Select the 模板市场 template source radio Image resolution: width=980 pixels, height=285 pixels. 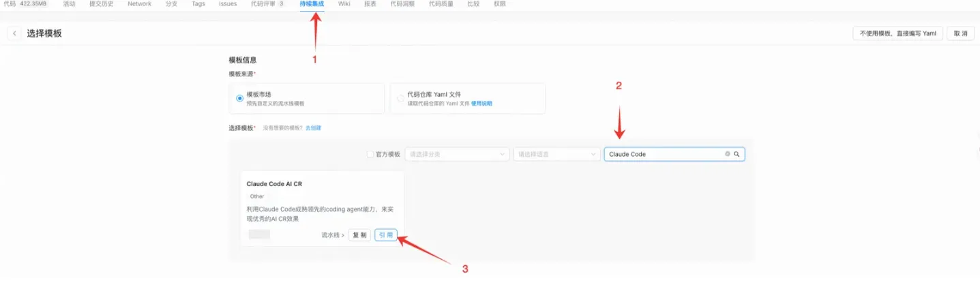pyautogui.click(x=239, y=98)
